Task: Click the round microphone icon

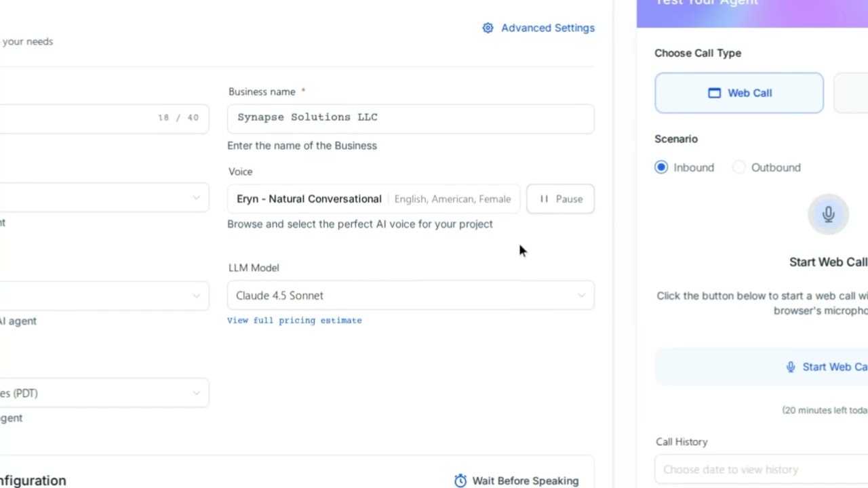Action: (x=828, y=214)
